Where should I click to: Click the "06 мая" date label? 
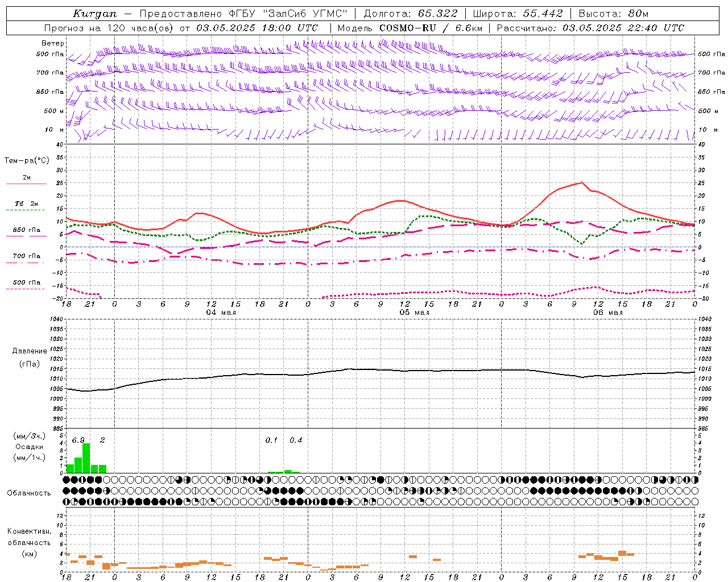tap(608, 313)
